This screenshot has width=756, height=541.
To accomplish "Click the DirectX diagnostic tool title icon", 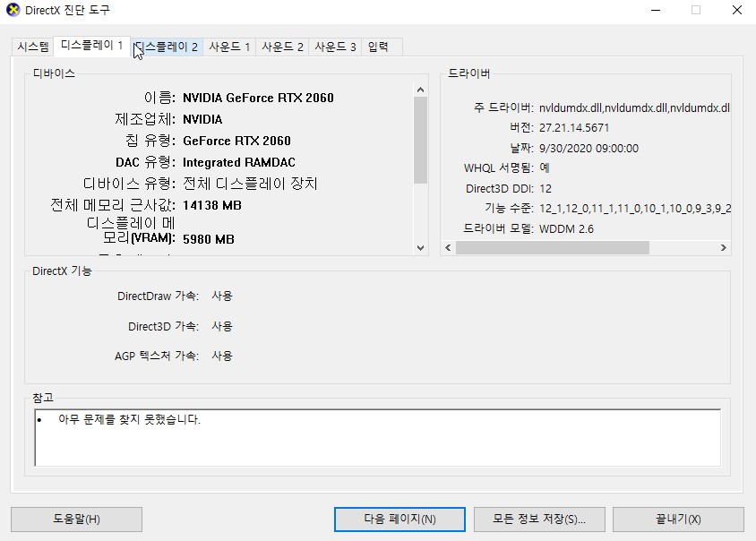I will [13, 10].
